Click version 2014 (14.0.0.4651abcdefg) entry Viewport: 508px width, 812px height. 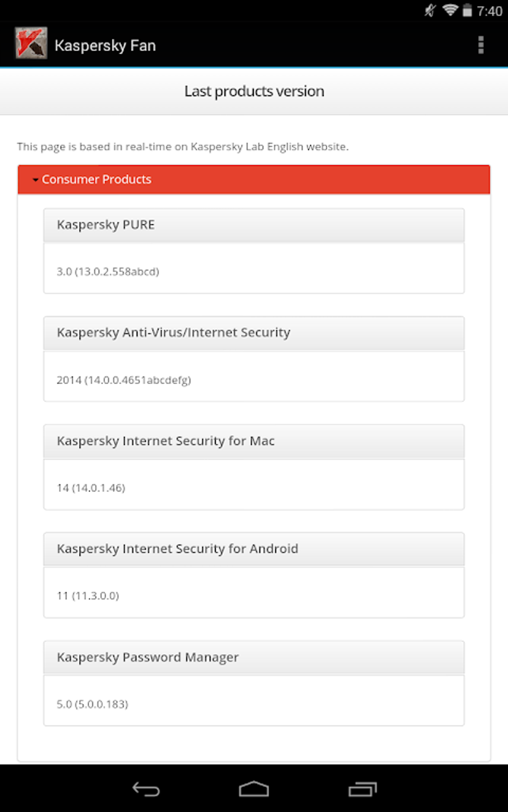[124, 380]
